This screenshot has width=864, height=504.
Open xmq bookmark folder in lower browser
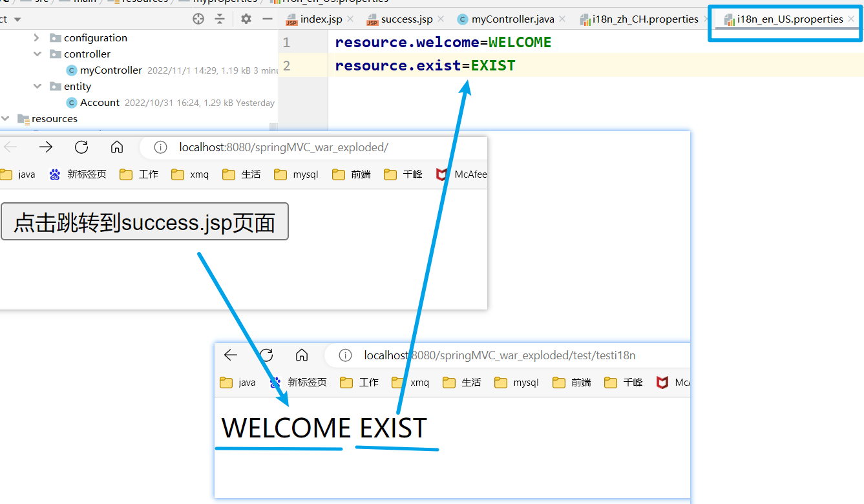click(410, 383)
